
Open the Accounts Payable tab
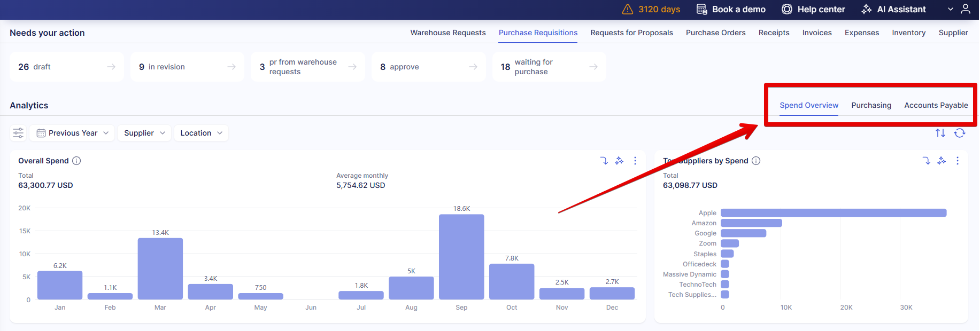pyautogui.click(x=936, y=105)
